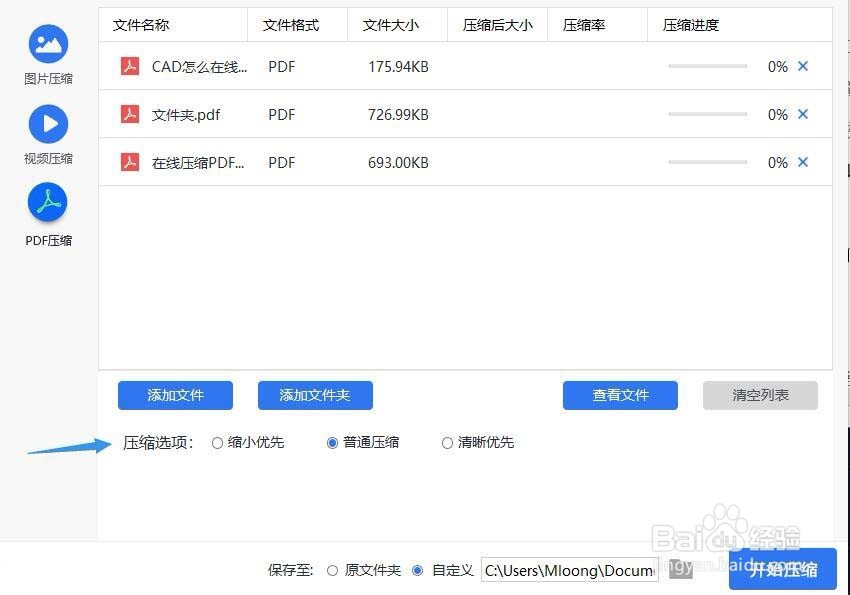Click the PDF icon beside CAD怎么在线 file
This screenshot has height=595, width=850.
coord(130,66)
